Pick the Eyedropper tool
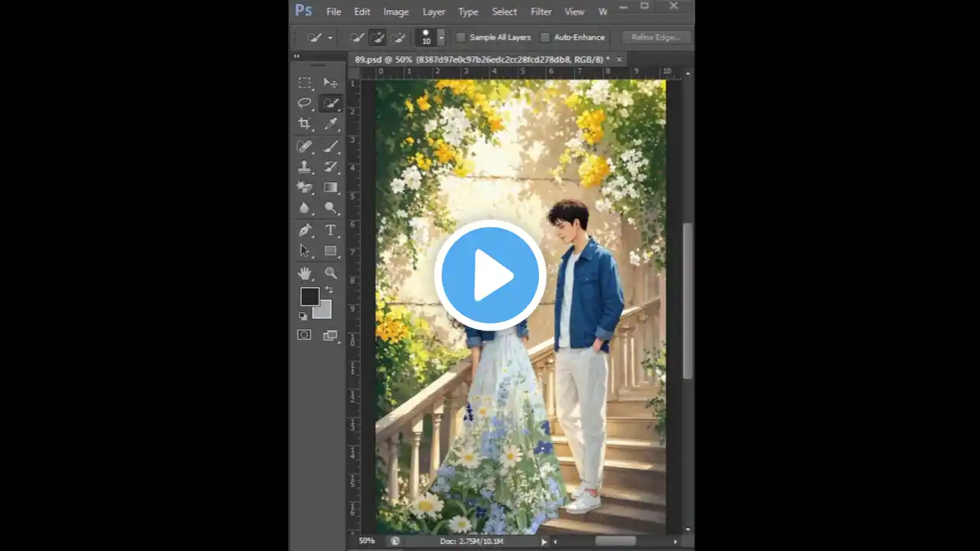 331,124
